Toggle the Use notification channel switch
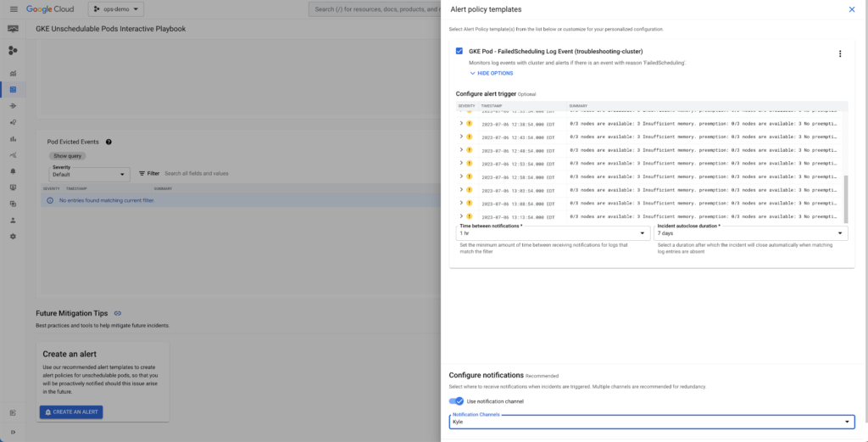Screen dimensions: 868x442 pos(456,401)
